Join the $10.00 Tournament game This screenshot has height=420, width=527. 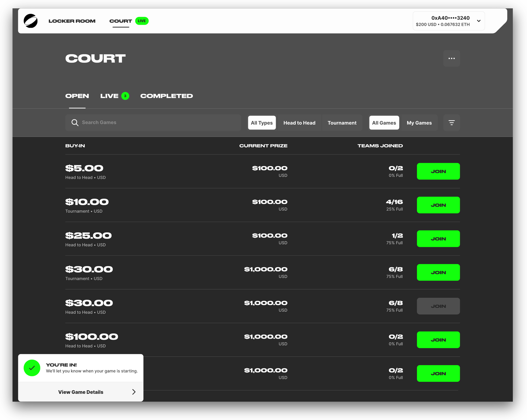438,205
